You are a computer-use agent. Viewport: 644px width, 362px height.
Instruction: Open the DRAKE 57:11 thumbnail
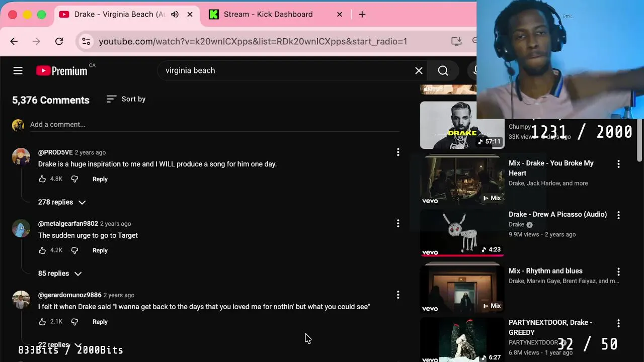[x=462, y=125]
